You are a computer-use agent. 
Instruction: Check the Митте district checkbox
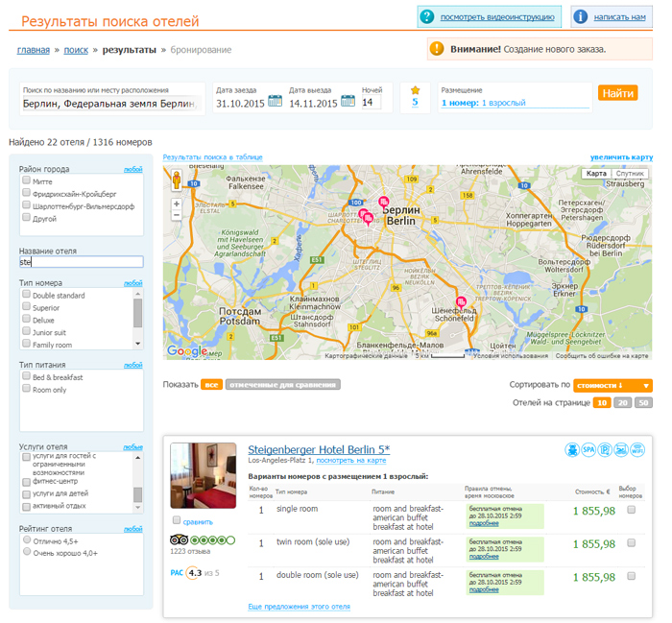click(27, 180)
